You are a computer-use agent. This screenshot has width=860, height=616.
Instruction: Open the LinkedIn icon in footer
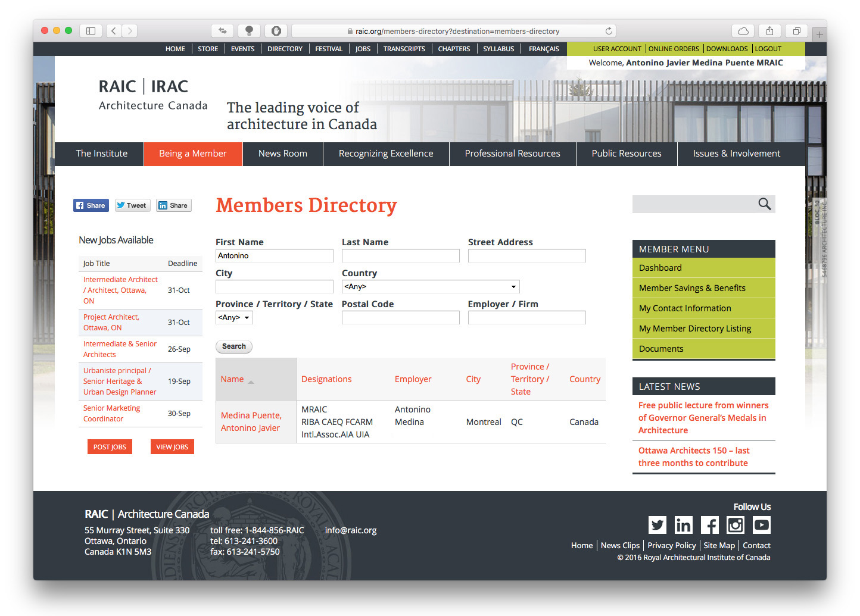(x=683, y=525)
